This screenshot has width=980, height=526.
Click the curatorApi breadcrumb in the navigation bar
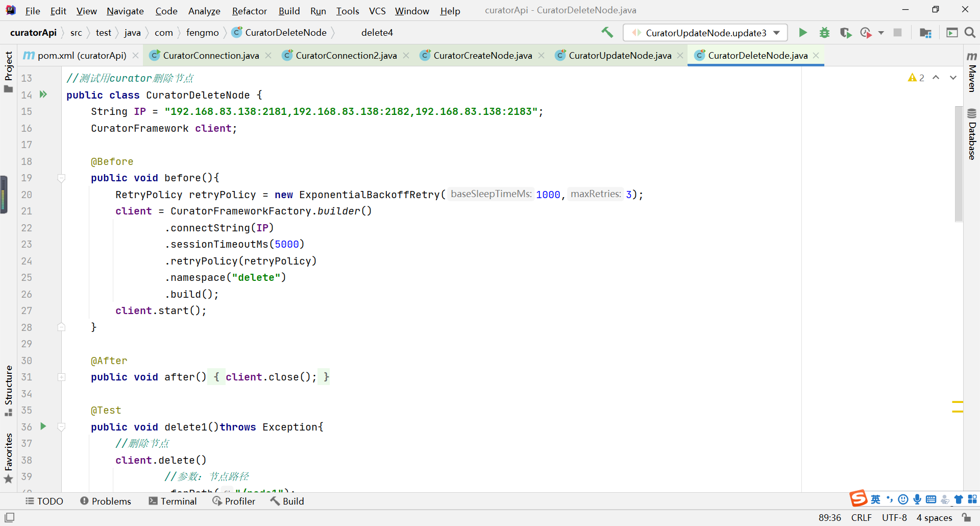[33, 33]
